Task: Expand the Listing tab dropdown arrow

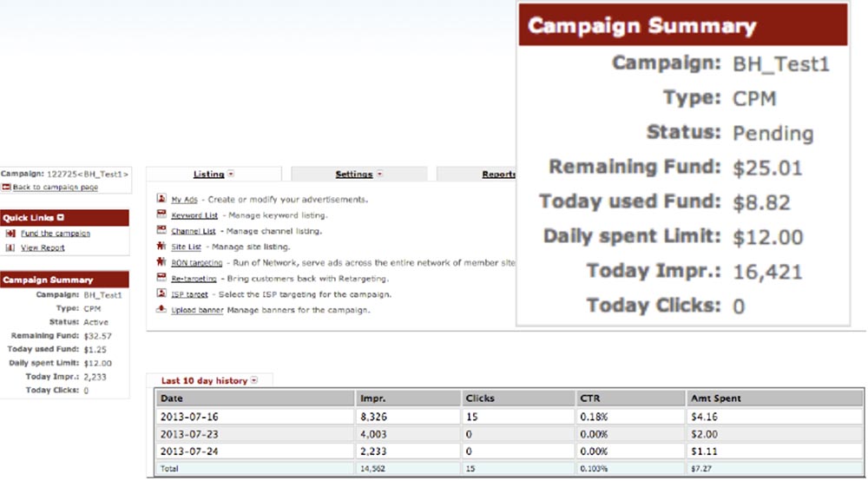Action: tap(230, 175)
